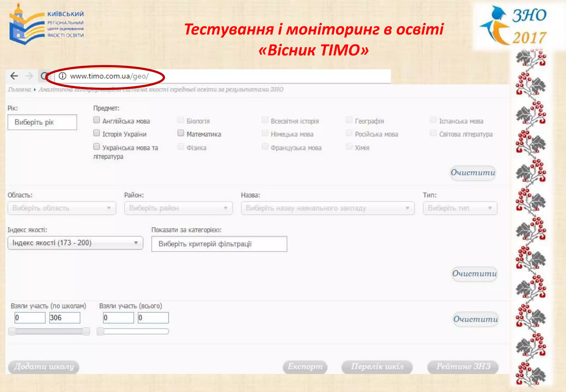This screenshot has width=566, height=392.
Task: Click right handle of по школам slider
Action: pyautogui.click(x=86, y=331)
